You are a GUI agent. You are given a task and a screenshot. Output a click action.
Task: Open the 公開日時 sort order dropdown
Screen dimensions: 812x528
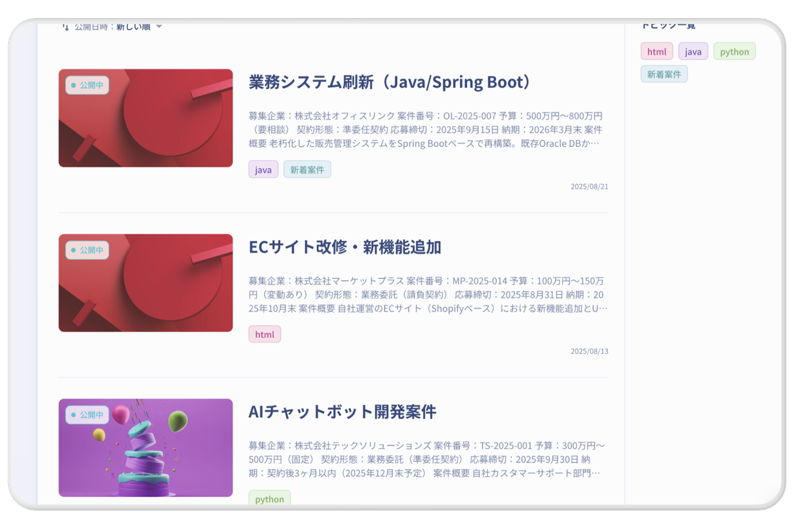pos(113,27)
